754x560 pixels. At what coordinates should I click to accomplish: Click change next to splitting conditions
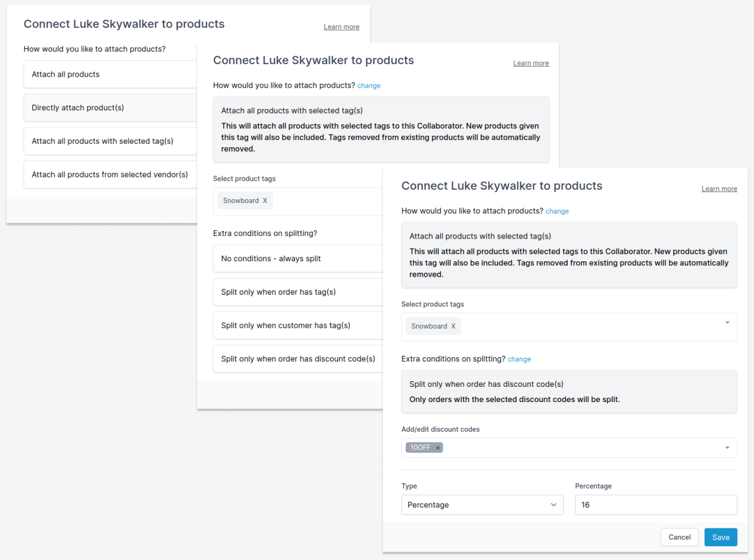pyautogui.click(x=519, y=359)
